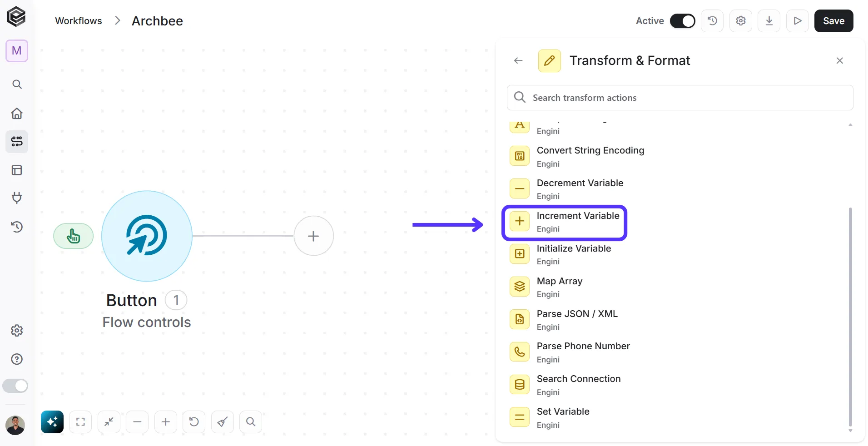Open the M workspace avatar
Image resolution: width=868 pixels, height=446 pixels.
[17, 50]
